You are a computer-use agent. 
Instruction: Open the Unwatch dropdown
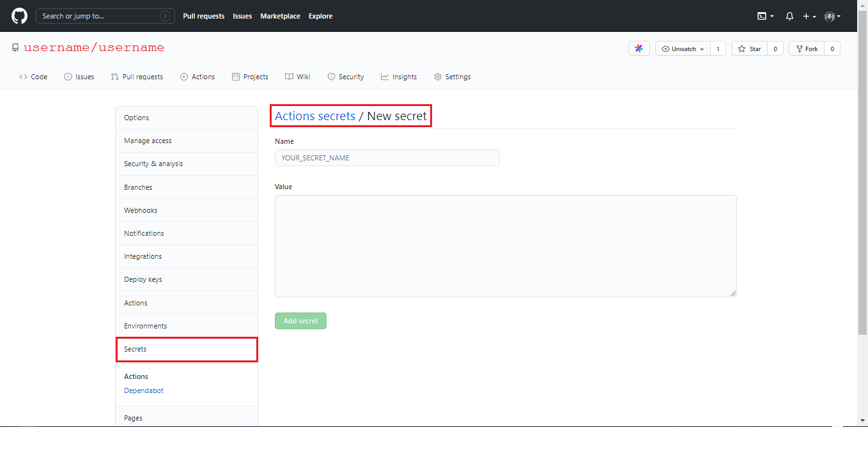click(682, 48)
